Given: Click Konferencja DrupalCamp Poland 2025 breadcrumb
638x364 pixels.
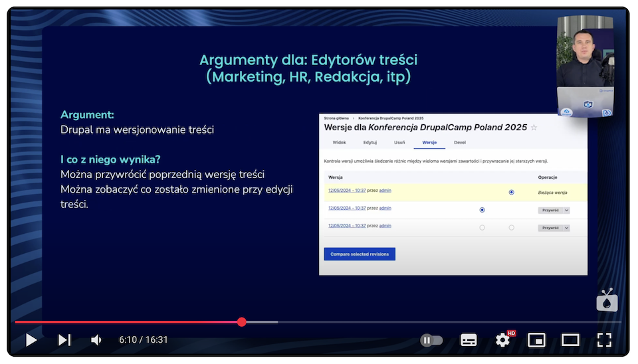Looking at the screenshot, I should pyautogui.click(x=391, y=118).
